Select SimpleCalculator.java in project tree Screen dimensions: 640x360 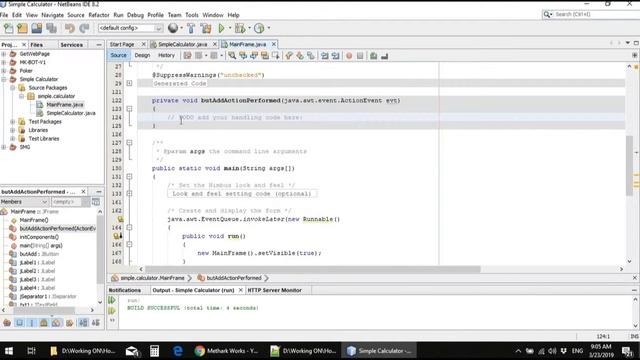(71, 113)
